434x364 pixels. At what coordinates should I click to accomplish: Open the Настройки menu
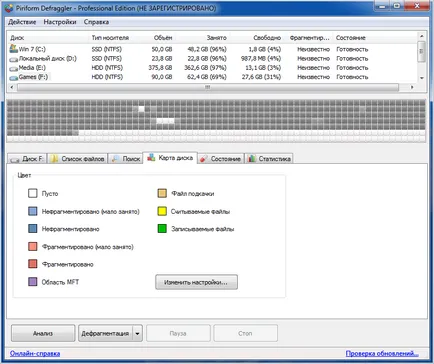[x=60, y=22]
